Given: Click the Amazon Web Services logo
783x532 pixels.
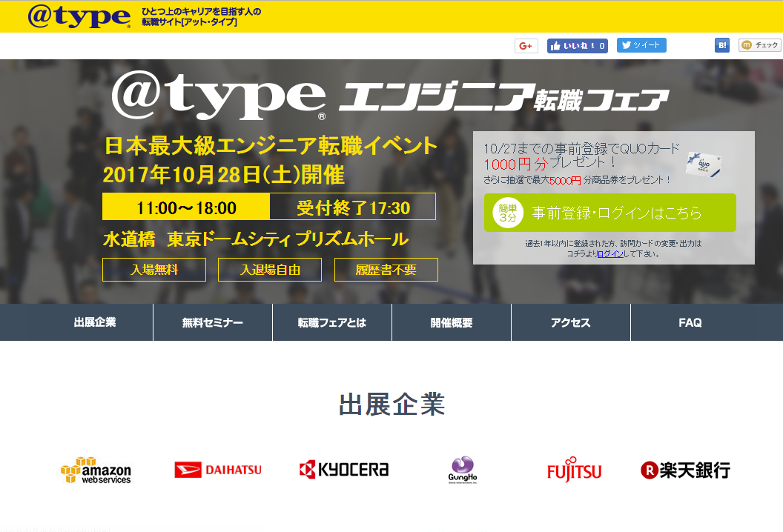Looking at the screenshot, I should point(96,470).
